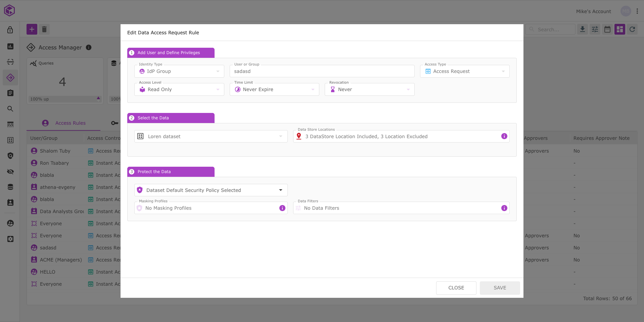Click the download icon in top toolbar
This screenshot has width=644, height=322.
(x=583, y=29)
